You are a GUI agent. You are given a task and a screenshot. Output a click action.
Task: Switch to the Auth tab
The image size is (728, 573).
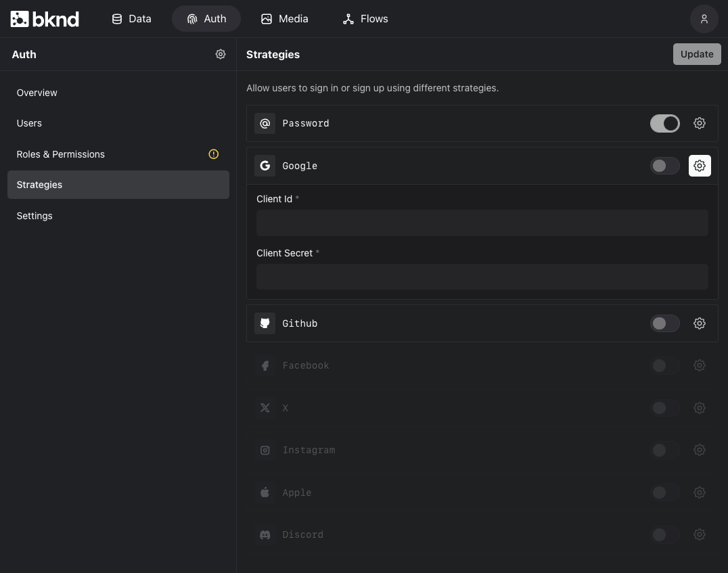tap(206, 19)
